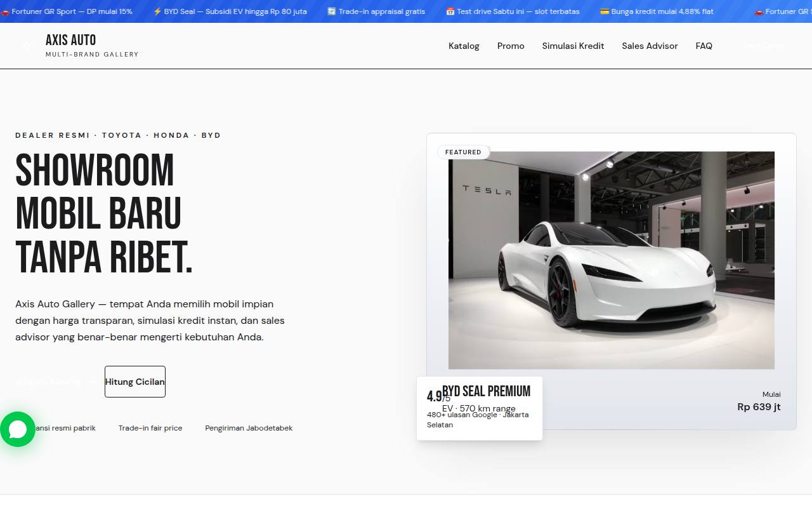Click the MULTI-BRAND GALLERY tagline

(92, 55)
